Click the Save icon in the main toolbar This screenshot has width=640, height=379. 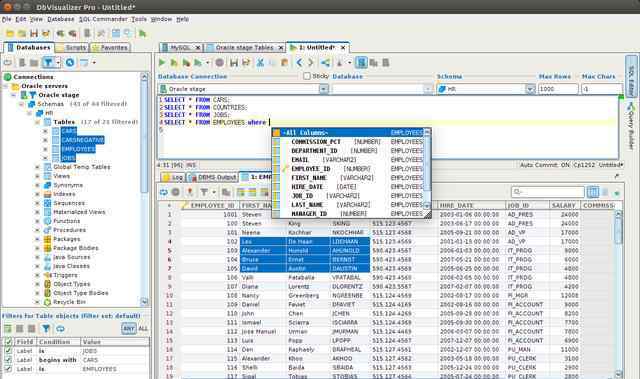(x=34, y=33)
